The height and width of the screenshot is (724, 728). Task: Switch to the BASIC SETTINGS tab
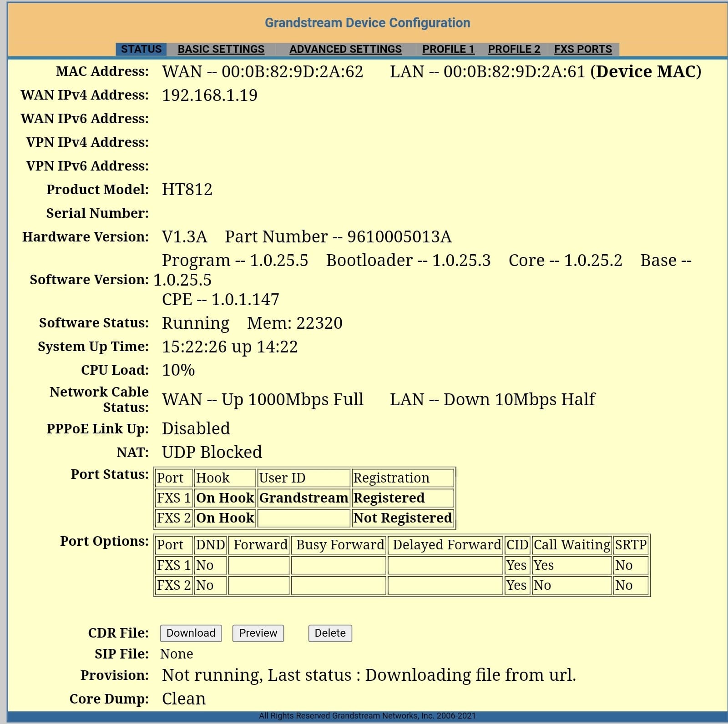(221, 49)
